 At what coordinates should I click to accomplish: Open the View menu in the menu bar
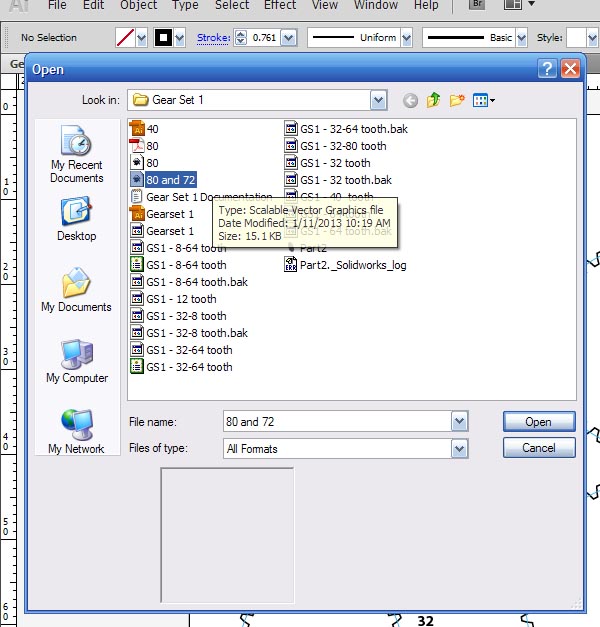[325, 5]
